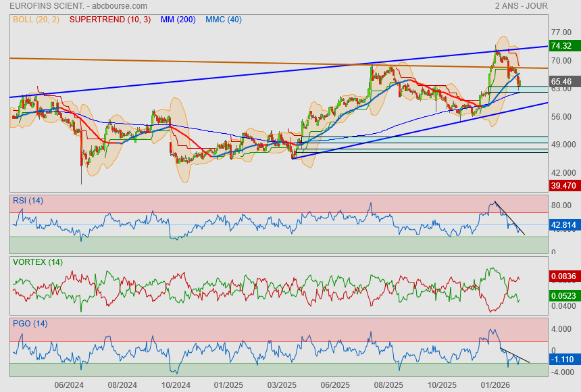Screen dimensions: 581x392
Task: Click the 77.00 price axis label
Action: (x=561, y=32)
